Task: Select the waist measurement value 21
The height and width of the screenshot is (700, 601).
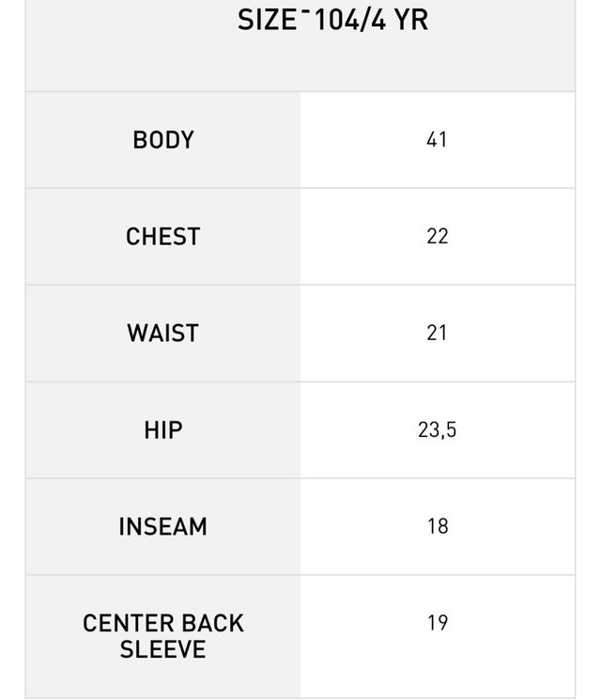Action: pos(437,334)
